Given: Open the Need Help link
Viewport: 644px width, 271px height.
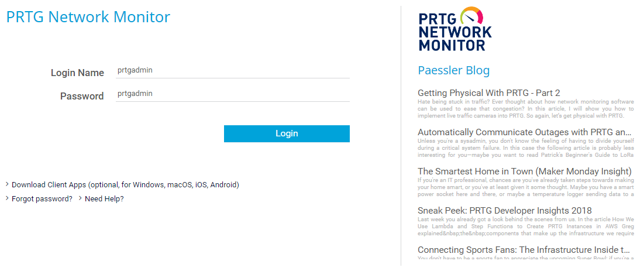Looking at the screenshot, I should [104, 198].
